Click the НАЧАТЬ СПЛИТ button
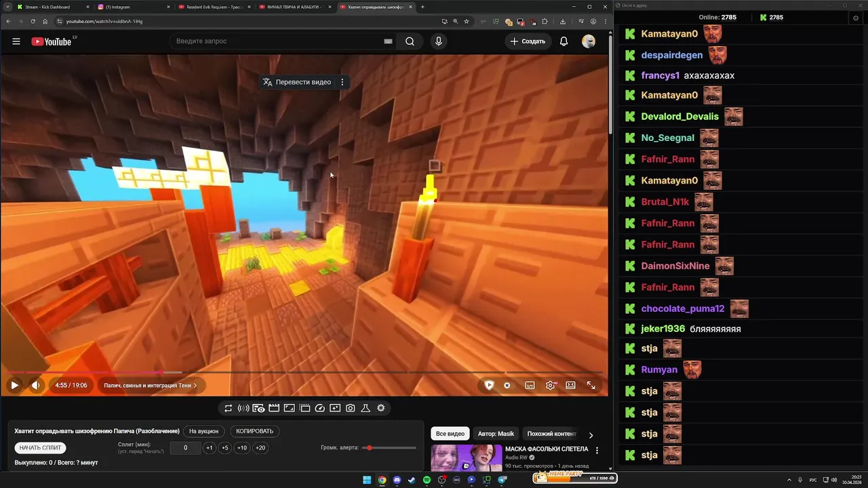This screenshot has height=488, width=868. click(40, 448)
